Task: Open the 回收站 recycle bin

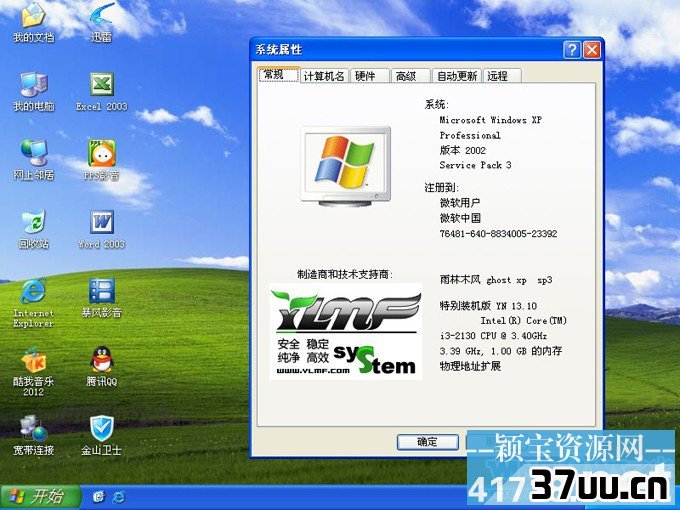Action: click(33, 230)
